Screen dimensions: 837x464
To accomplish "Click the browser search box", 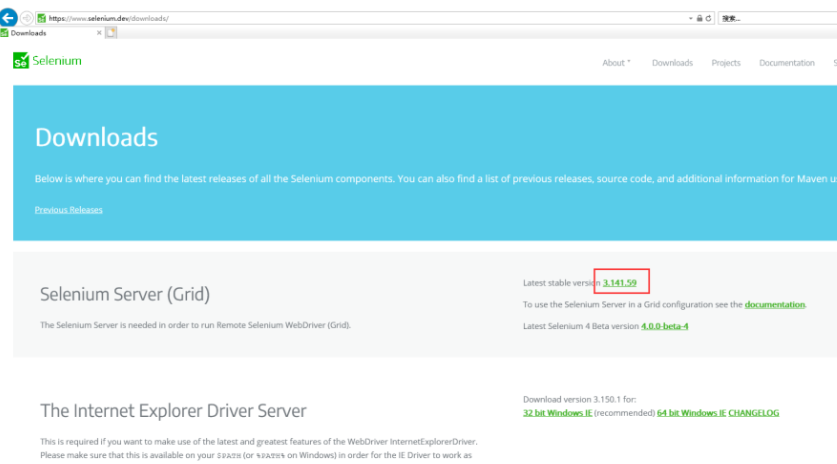I will click(x=778, y=18).
